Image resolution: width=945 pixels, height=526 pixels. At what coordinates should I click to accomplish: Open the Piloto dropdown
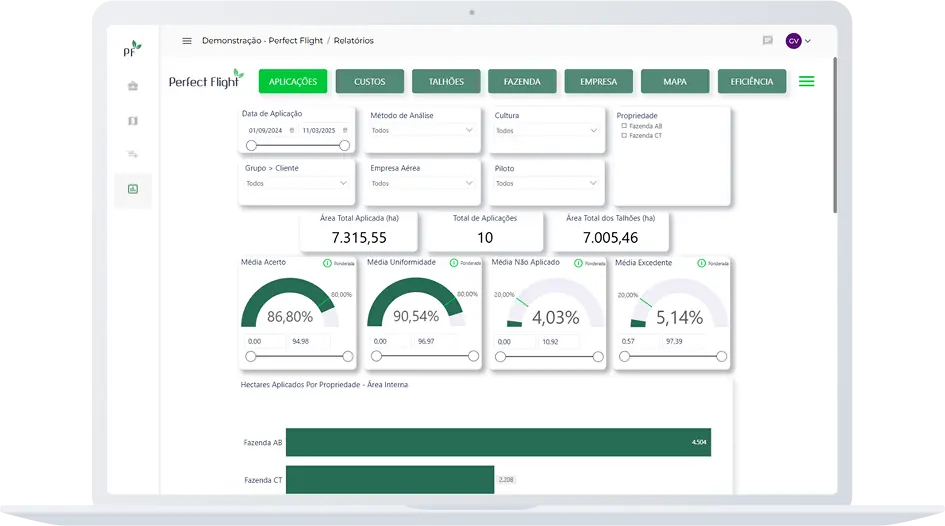click(x=546, y=183)
